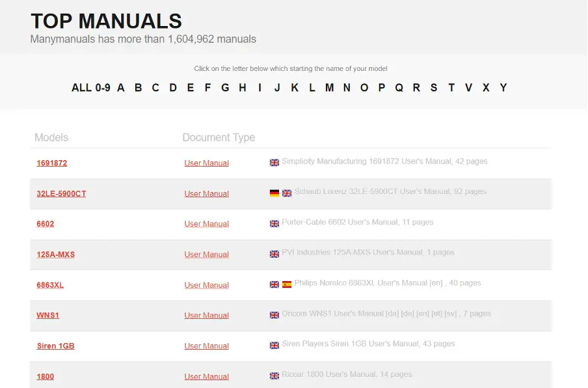Filter models by letter D
This screenshot has width=588, height=388.
[173, 87]
